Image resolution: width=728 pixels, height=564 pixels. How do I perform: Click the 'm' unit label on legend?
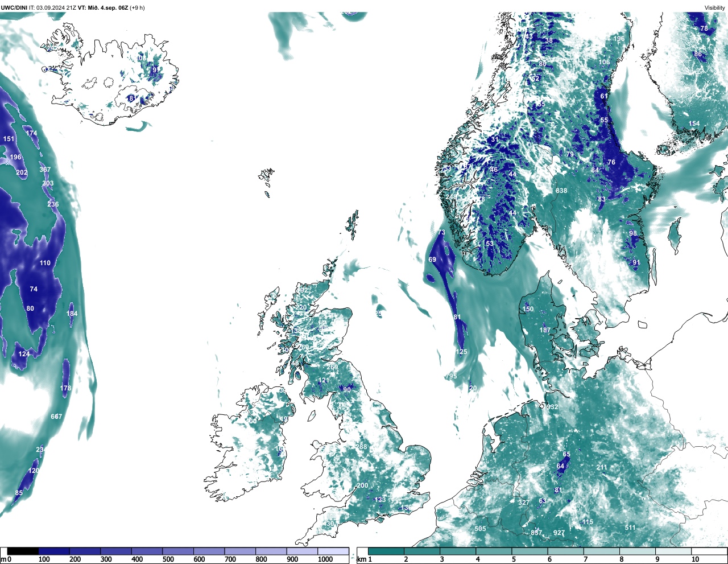tap(3, 559)
